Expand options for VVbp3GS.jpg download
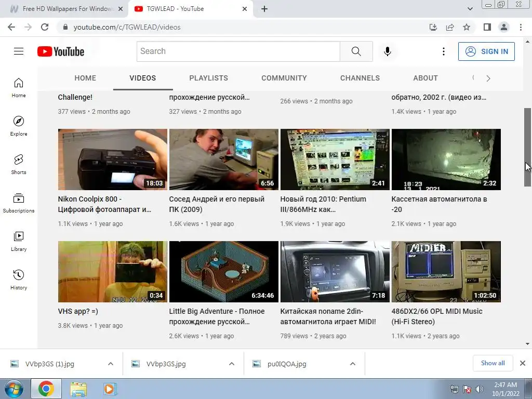The image size is (532, 399). click(x=232, y=364)
